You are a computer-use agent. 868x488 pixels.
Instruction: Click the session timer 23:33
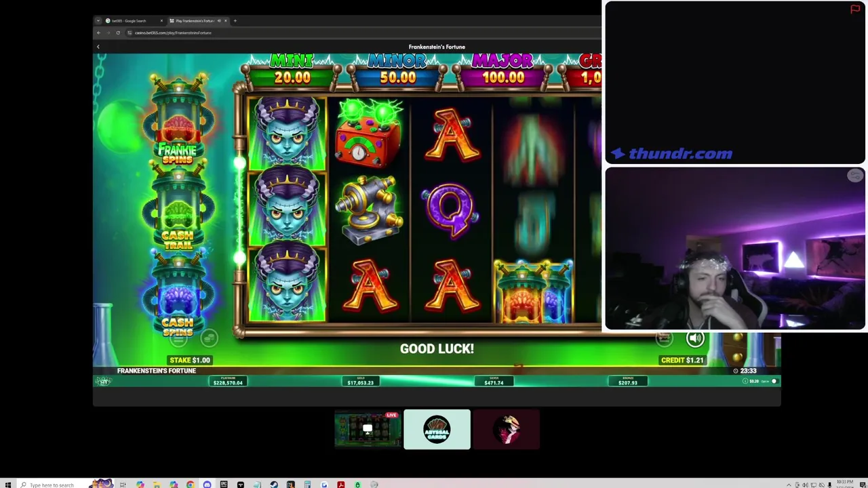coord(745,371)
